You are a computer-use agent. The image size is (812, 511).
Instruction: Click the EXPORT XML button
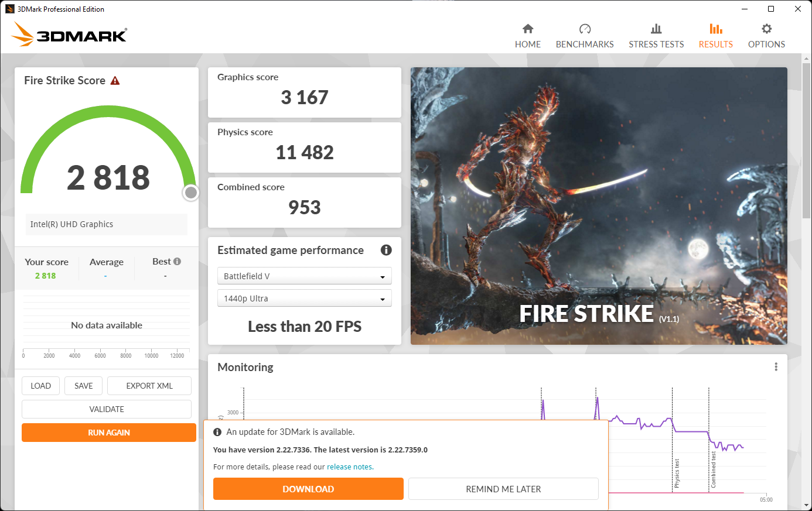coord(149,386)
